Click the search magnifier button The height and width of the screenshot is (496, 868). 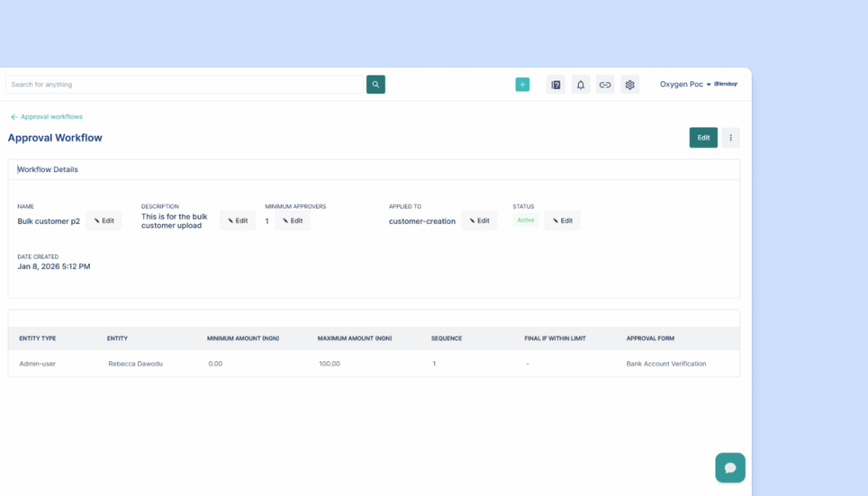click(376, 84)
